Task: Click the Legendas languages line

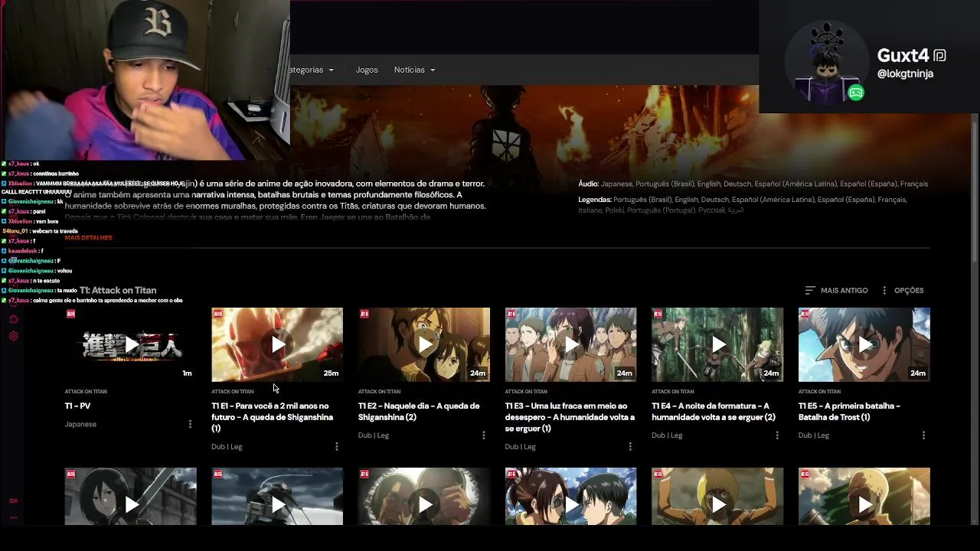Action: pyautogui.click(x=743, y=204)
